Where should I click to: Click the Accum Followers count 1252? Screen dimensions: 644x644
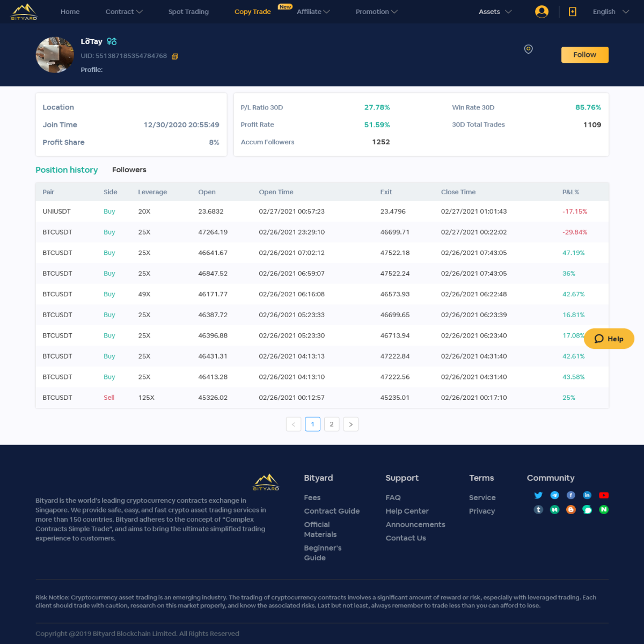point(381,142)
